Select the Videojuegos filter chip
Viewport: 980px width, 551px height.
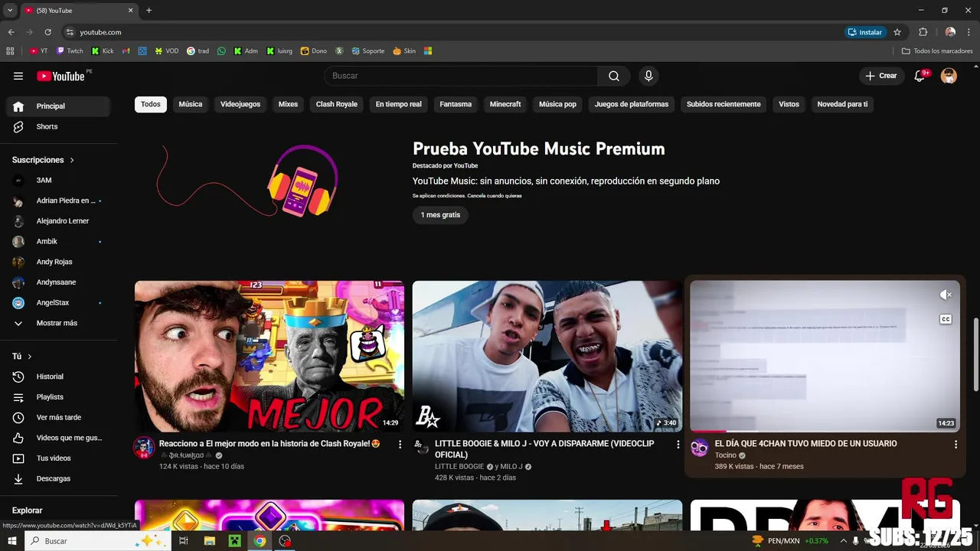pos(240,104)
